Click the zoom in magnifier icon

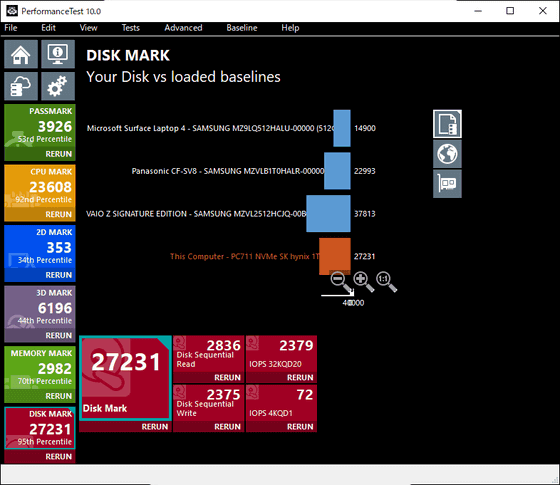[364, 282]
